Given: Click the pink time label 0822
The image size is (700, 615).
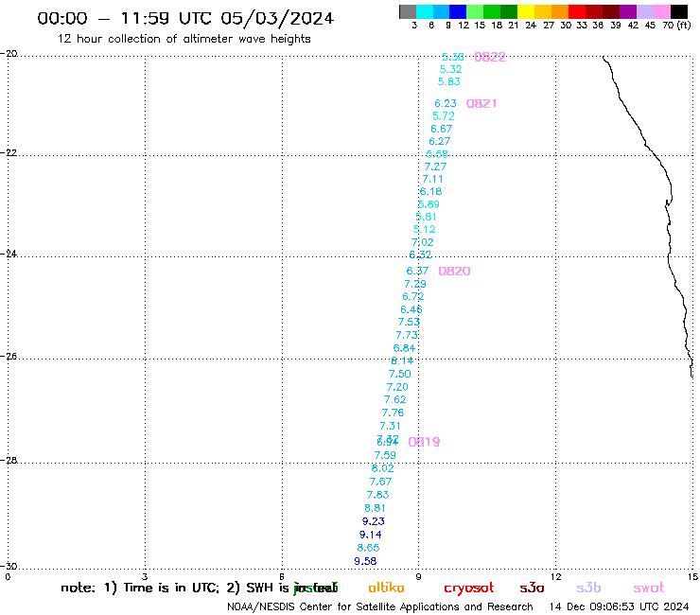Looking at the screenshot, I should coord(490,57).
